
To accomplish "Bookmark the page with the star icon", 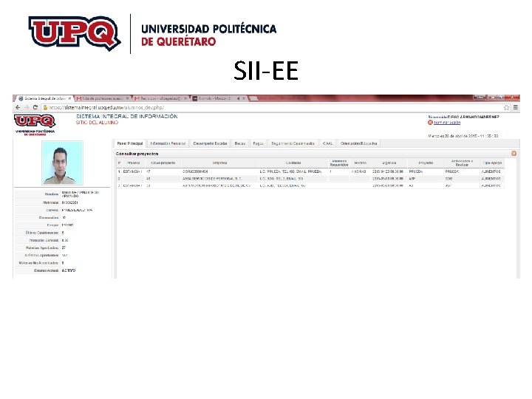I will [x=506, y=108].
